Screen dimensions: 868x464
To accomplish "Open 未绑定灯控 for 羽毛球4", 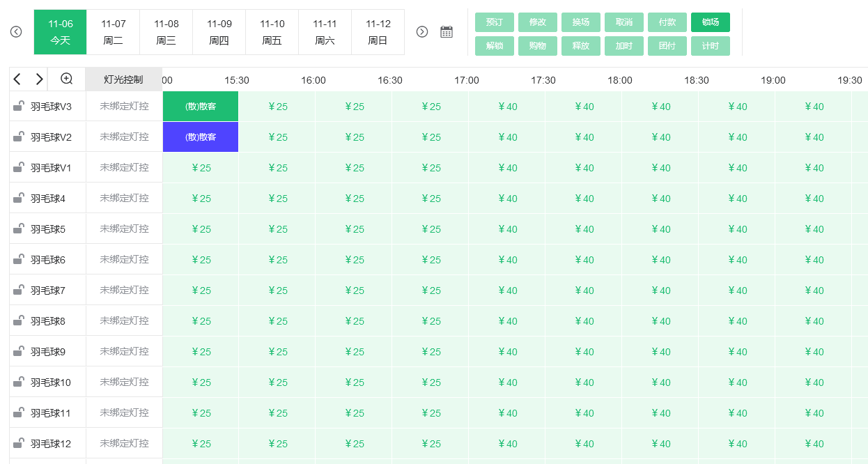I will click(x=124, y=199).
